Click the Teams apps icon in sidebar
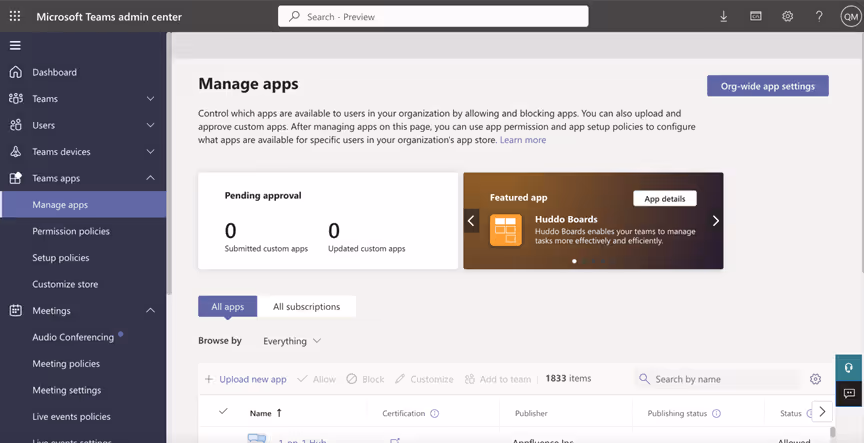Image resolution: width=864 pixels, height=443 pixels. click(x=15, y=178)
